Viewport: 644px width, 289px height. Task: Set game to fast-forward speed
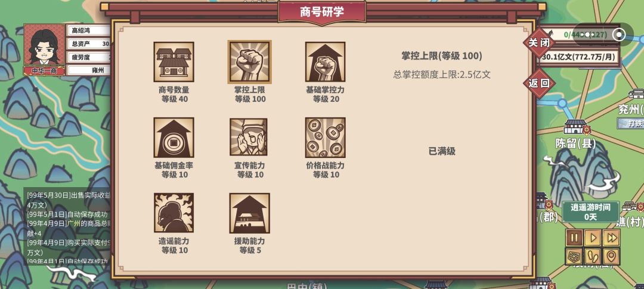611,238
